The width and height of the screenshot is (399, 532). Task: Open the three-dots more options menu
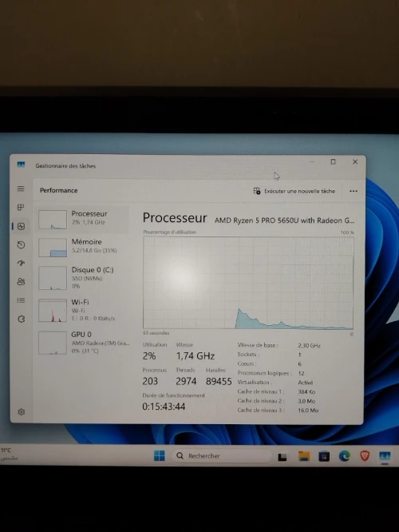pos(354,191)
